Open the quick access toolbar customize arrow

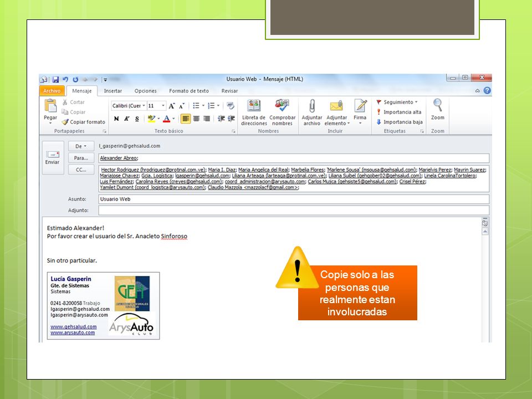click(105, 80)
